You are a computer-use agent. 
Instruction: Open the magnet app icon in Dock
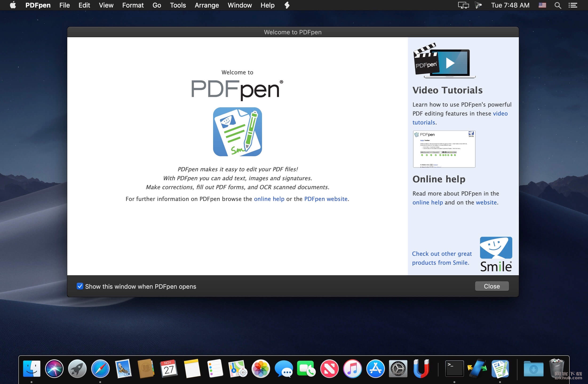click(x=421, y=369)
